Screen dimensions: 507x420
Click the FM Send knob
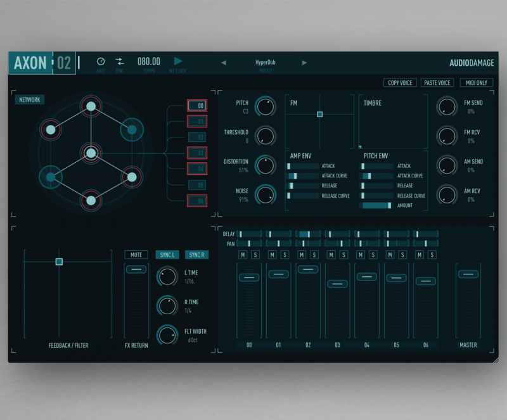[447, 106]
